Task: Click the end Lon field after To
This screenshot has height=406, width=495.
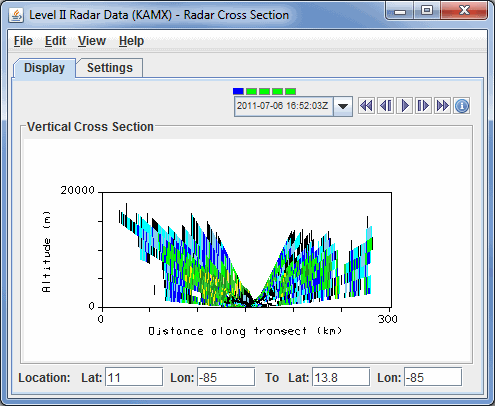Action: coord(433,377)
